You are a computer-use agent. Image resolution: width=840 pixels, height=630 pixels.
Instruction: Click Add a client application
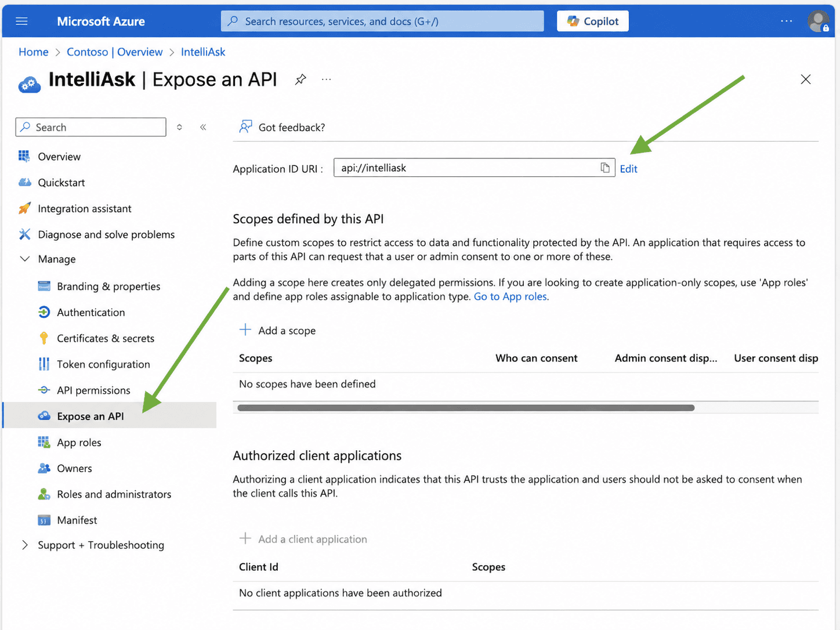coord(303,539)
